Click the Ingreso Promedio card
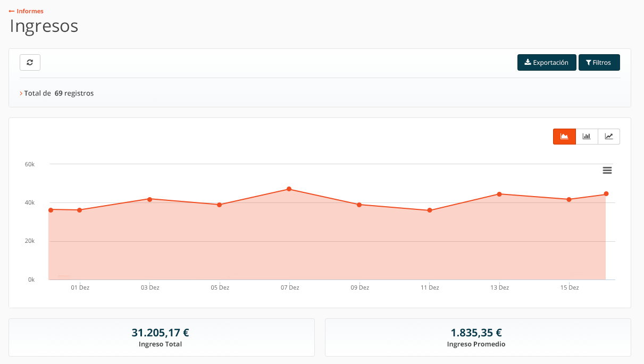The width and height of the screenshot is (644, 364). (x=477, y=337)
